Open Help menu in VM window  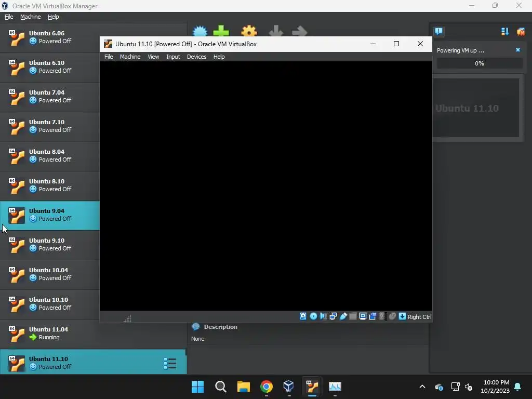click(x=219, y=57)
